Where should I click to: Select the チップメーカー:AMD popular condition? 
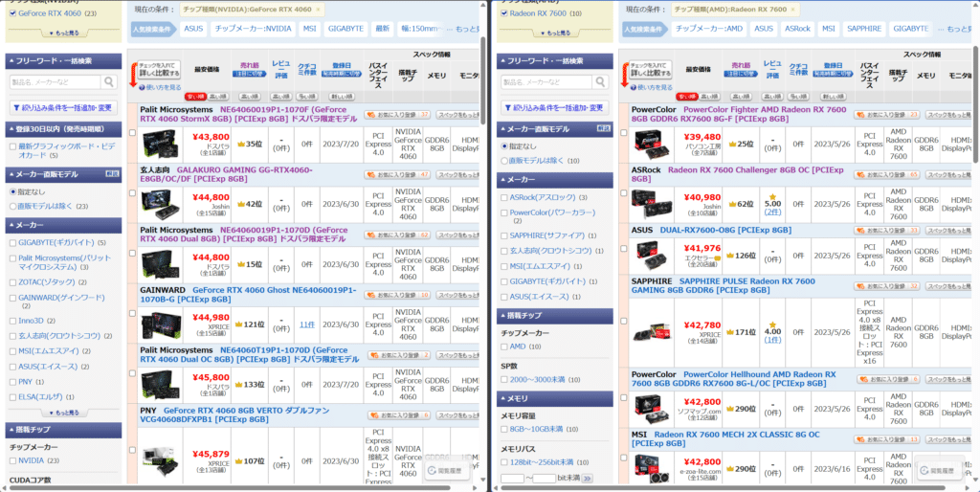tap(709, 29)
